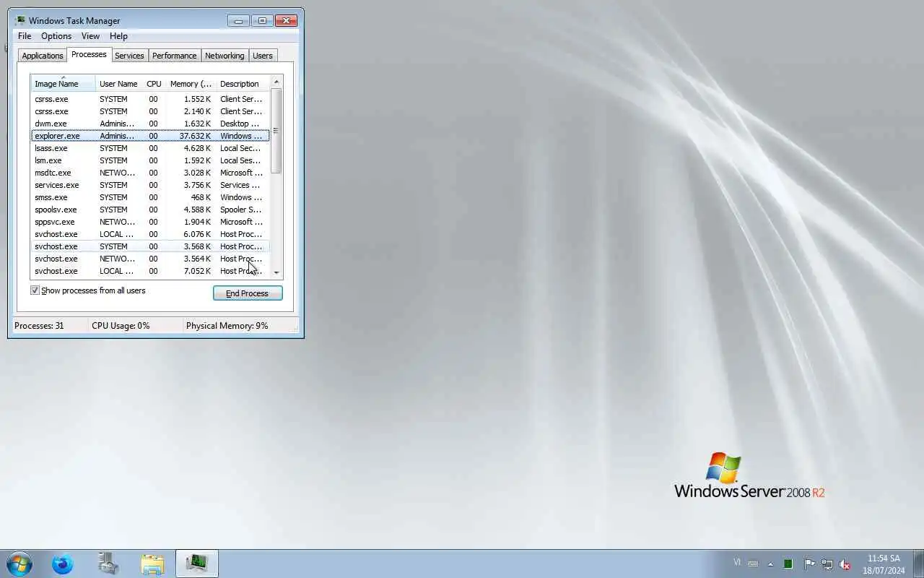Open Action Center flag tray icon
924x578 pixels.
[x=808, y=564]
